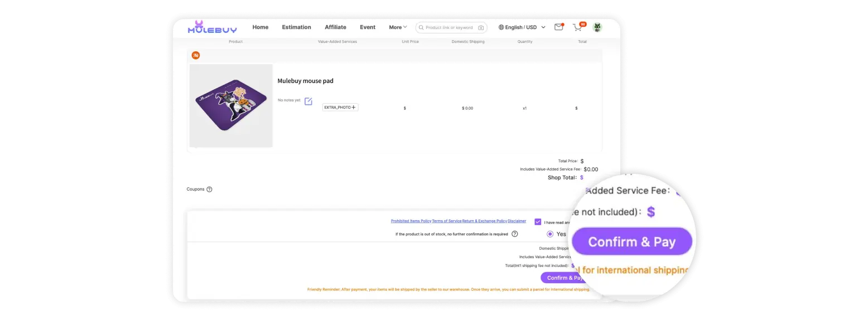868x321 pixels.
Task: Focus the product link or keyword search field
Action: click(x=451, y=27)
